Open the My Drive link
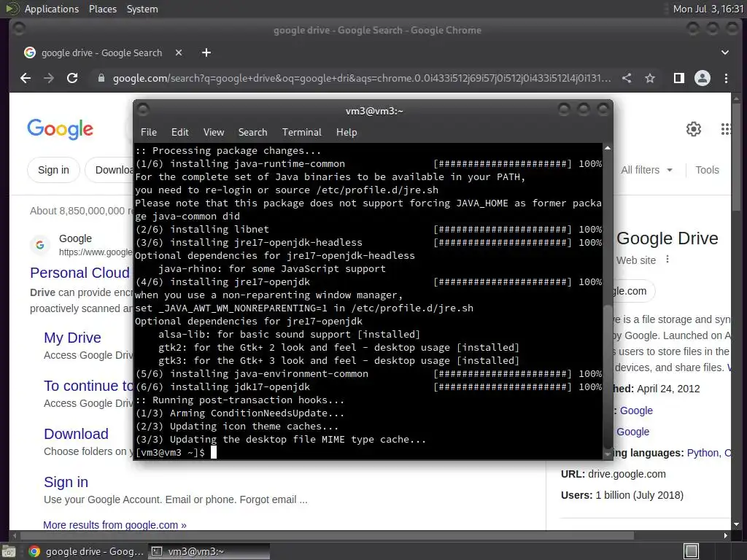 coord(72,338)
